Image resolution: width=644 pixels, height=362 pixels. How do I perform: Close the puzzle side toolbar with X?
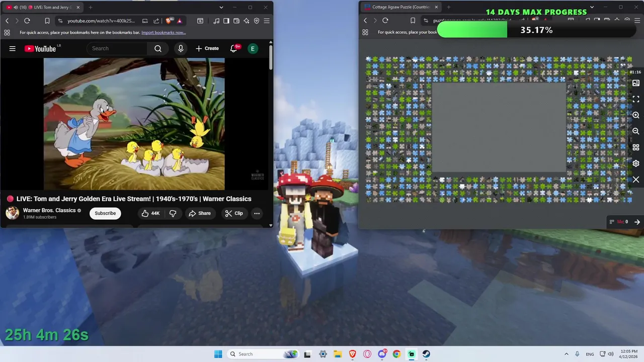tap(636, 179)
